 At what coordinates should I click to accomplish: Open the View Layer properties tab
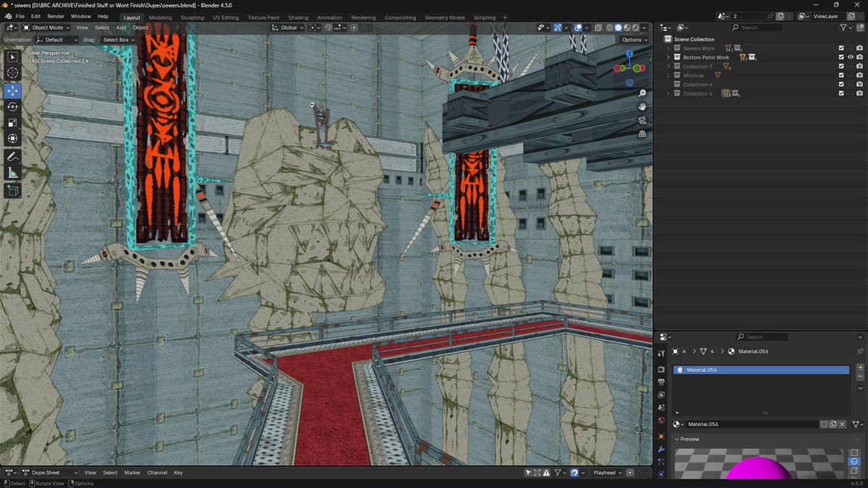point(661,395)
